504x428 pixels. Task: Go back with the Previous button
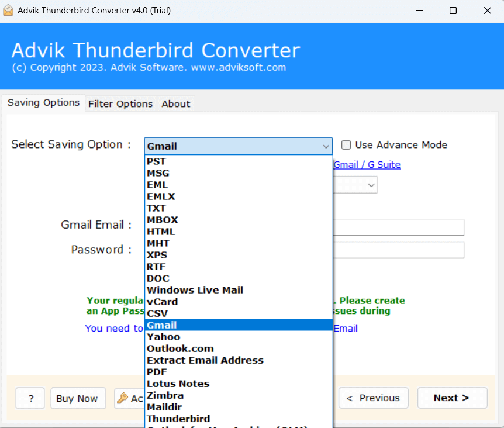point(374,398)
